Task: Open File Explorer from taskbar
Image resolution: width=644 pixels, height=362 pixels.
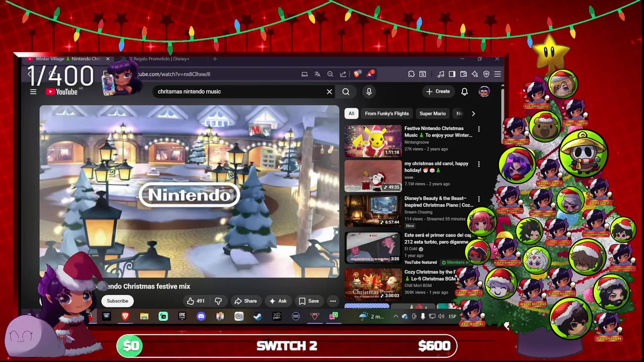Action: click(x=144, y=316)
